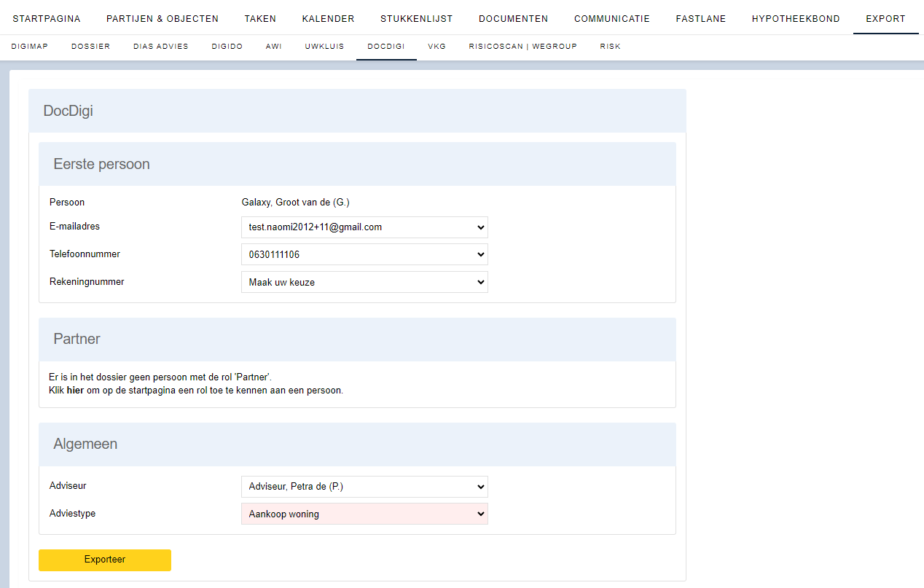Expand the Adviestype dropdown
The image size is (924, 588).
tap(364, 514)
